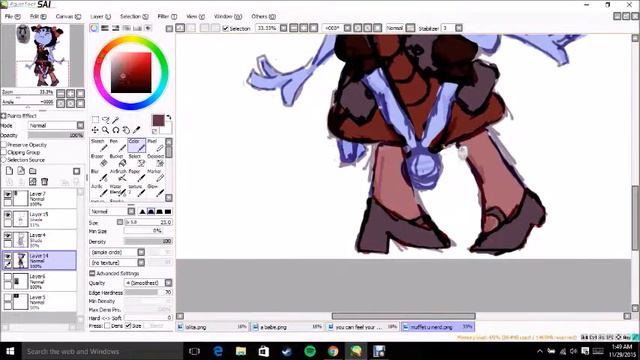Select the Lasso tool
640x360 pixels.
point(106,120)
